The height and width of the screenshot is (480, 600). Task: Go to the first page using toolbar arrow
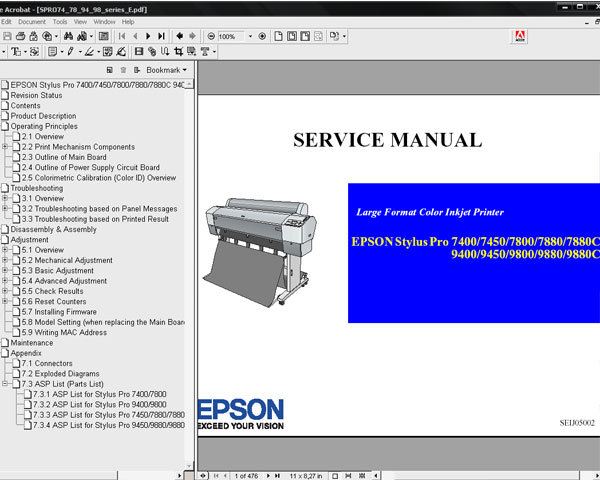pyautogui.click(x=122, y=36)
